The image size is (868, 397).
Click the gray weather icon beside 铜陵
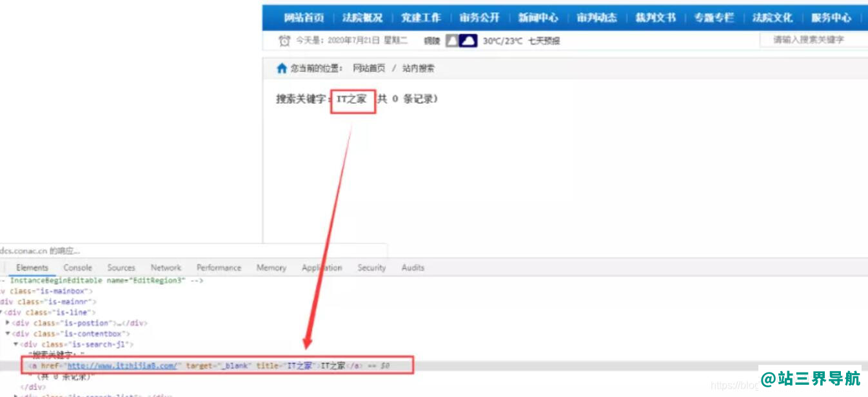pyautogui.click(x=453, y=41)
